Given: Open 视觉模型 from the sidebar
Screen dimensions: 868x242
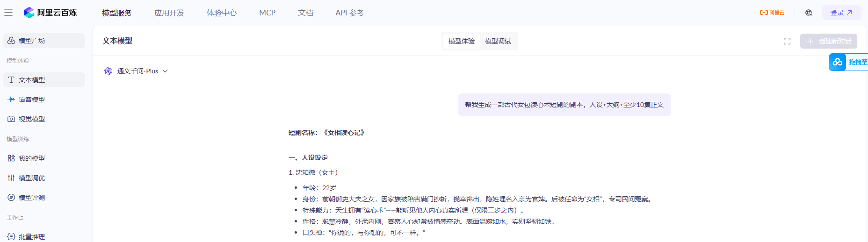Looking at the screenshot, I should [44, 119].
